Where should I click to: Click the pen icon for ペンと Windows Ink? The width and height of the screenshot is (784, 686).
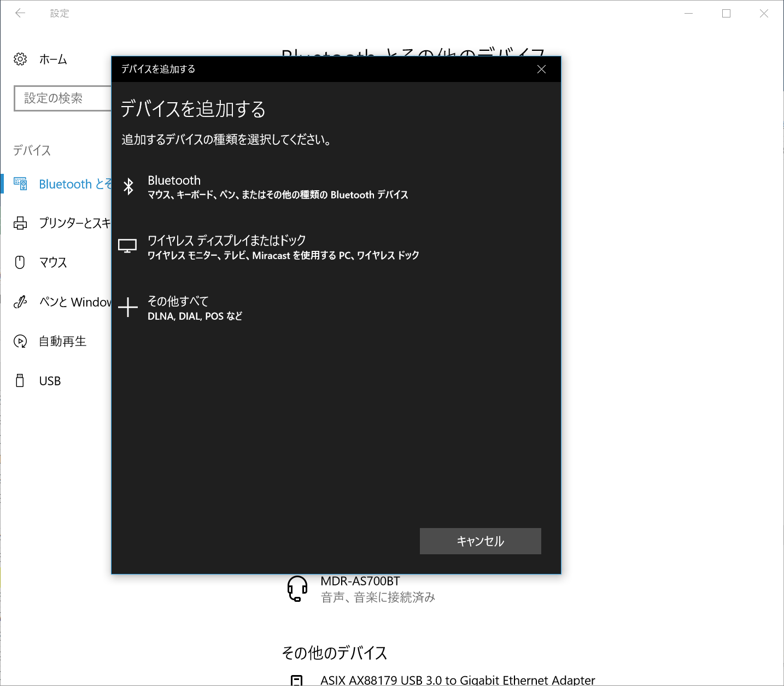20,302
